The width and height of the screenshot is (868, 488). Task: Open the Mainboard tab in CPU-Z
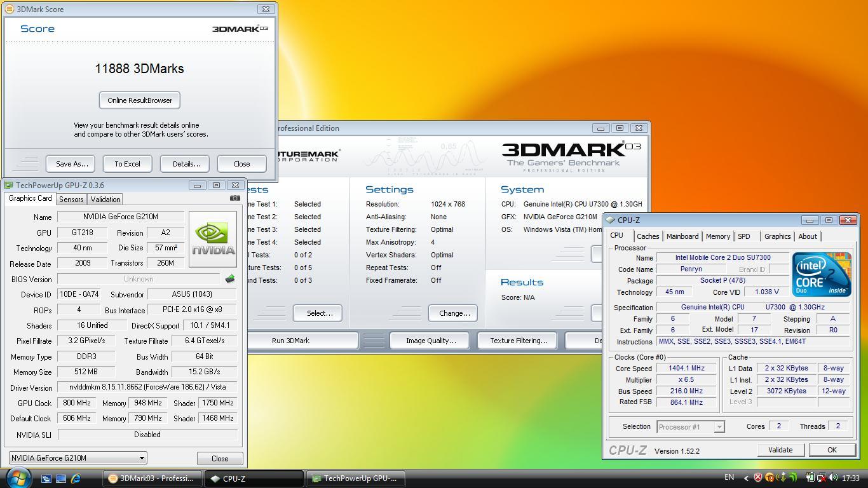point(682,236)
